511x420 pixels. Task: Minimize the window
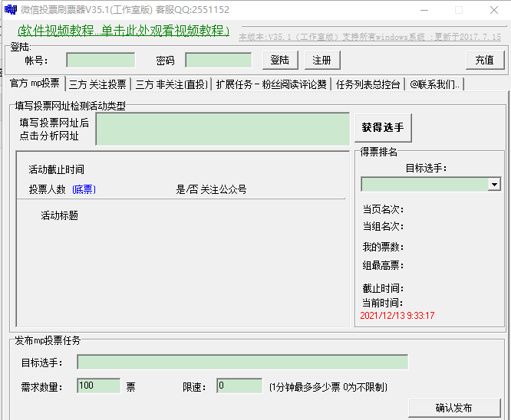[x=424, y=10]
